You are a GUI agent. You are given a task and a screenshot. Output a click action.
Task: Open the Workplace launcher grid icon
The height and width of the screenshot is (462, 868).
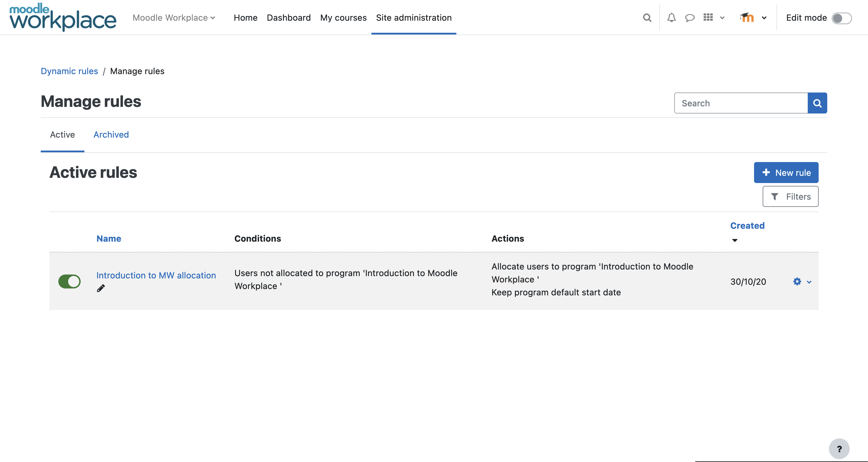point(708,17)
